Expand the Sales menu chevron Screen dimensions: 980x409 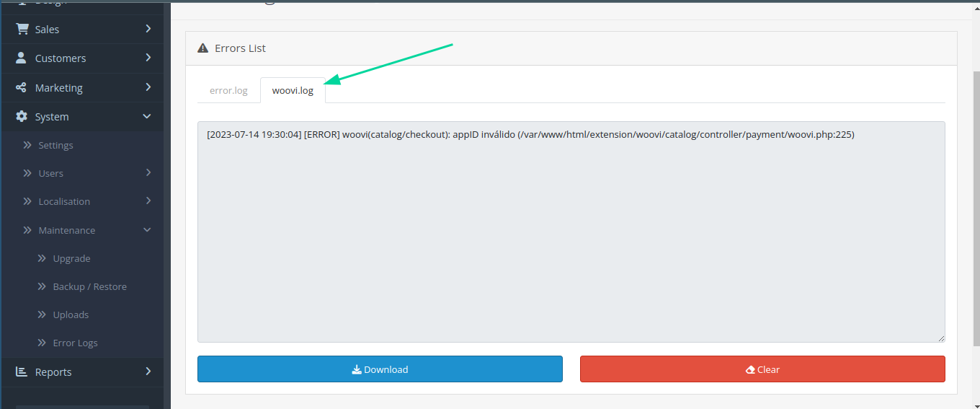148,29
